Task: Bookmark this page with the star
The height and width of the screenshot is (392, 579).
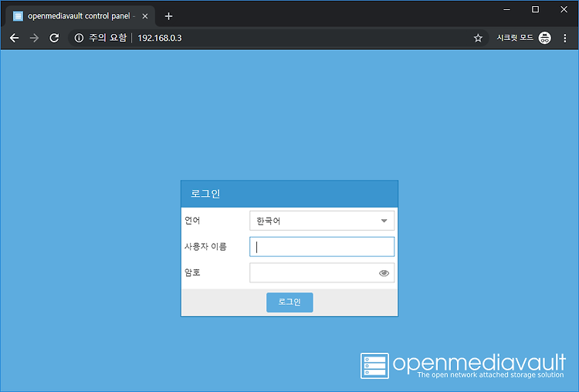Action: point(478,38)
